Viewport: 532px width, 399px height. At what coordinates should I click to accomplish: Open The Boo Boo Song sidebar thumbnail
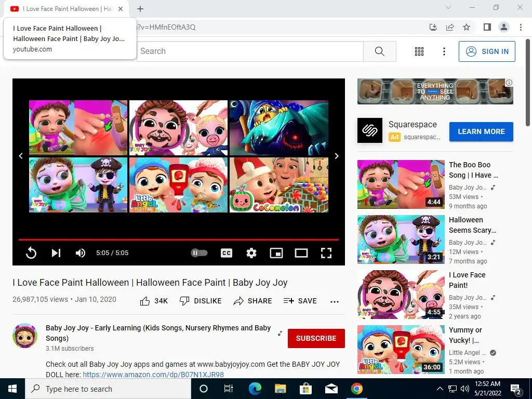pos(401,184)
